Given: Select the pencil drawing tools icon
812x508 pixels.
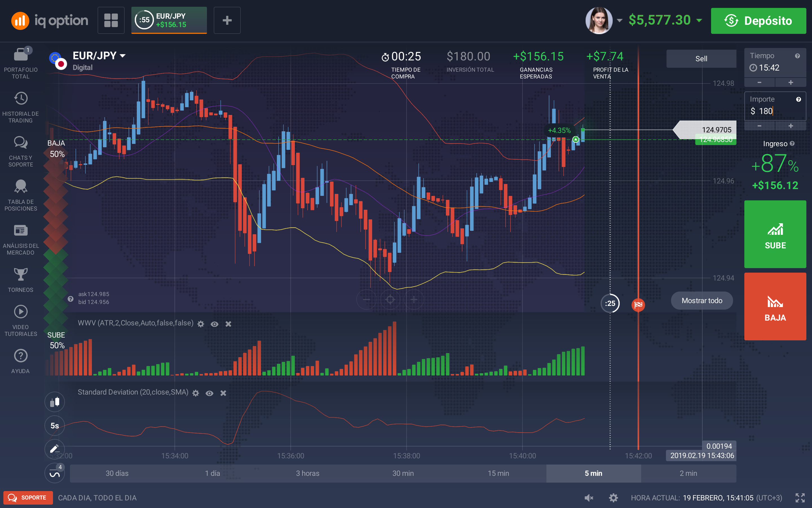Looking at the screenshot, I should (55, 449).
